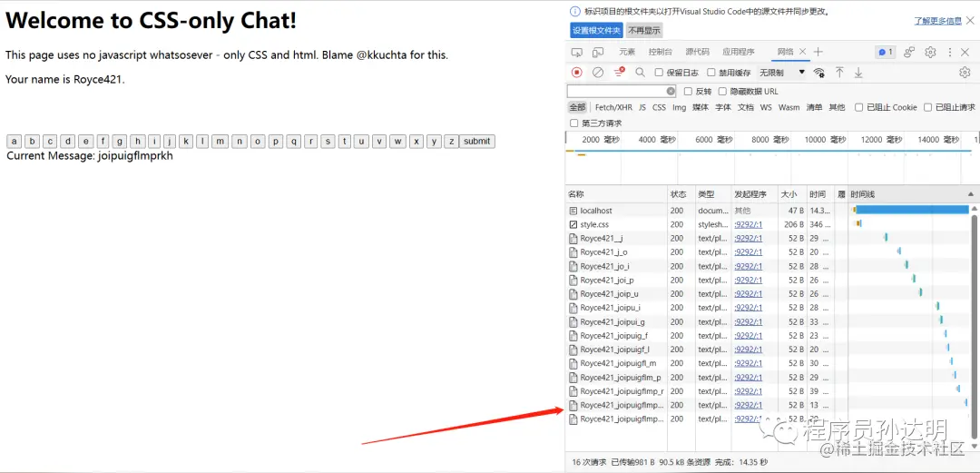Open DevTools settings gear in tab bar
Viewport: 980px width, 473px height.
pyautogui.click(x=931, y=52)
